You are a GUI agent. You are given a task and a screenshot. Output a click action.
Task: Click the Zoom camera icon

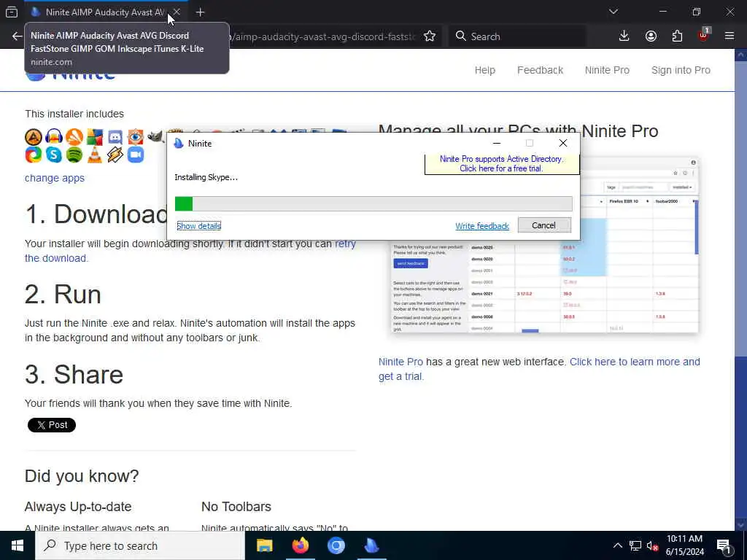136,155
